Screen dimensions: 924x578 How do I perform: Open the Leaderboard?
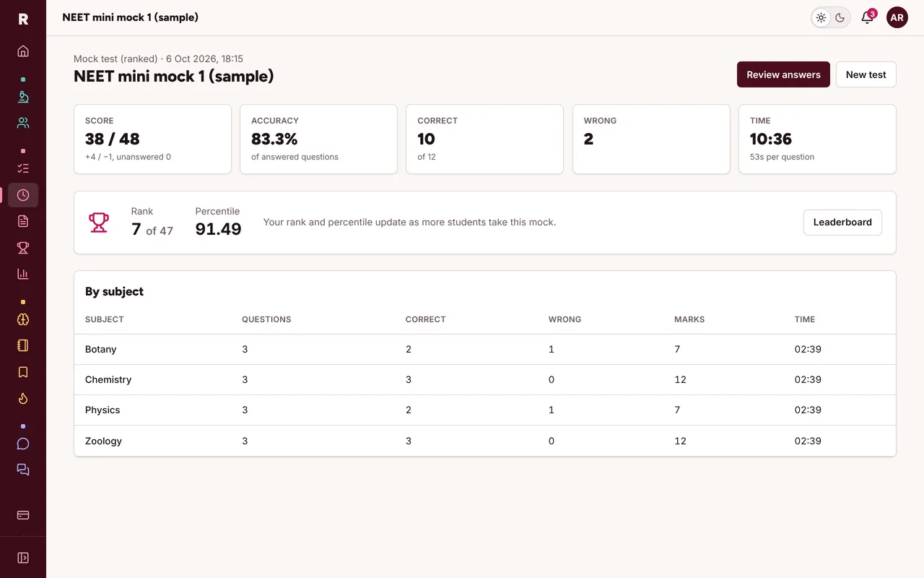click(842, 222)
